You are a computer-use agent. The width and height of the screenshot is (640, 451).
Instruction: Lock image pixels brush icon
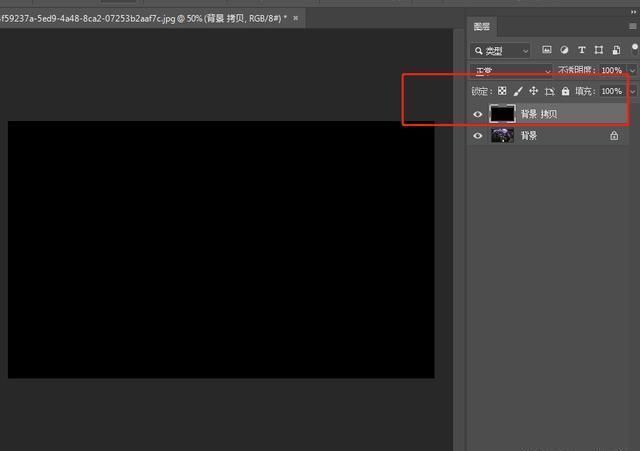coord(518,91)
